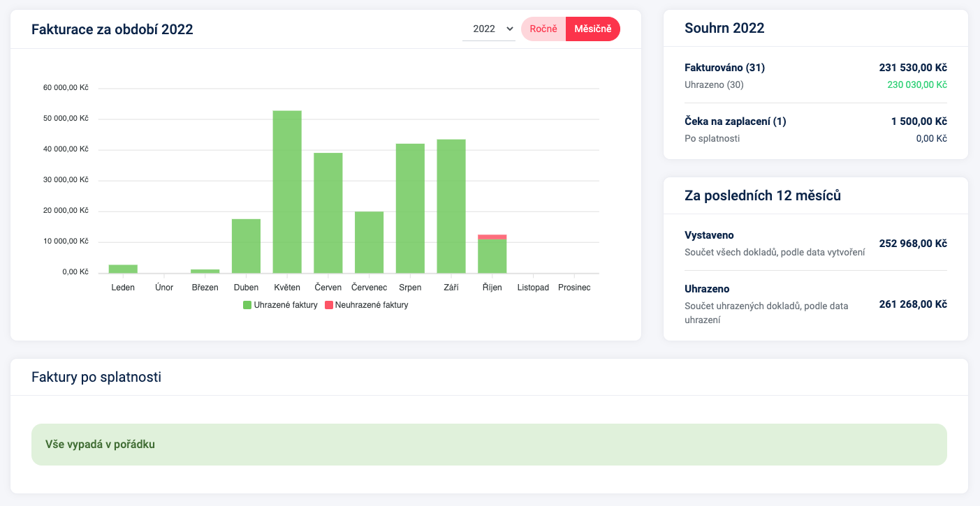
Task: Toggle Neuhrazené faktury legend entry
Action: 367,305
